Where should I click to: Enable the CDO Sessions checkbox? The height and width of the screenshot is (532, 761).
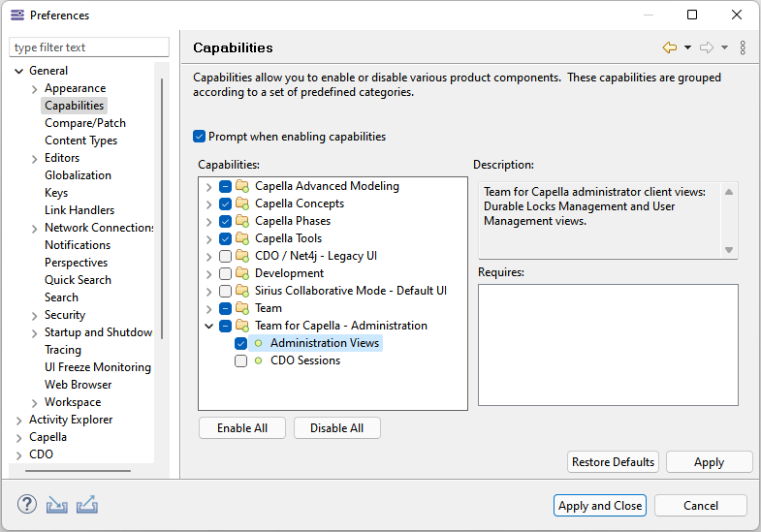(240, 360)
